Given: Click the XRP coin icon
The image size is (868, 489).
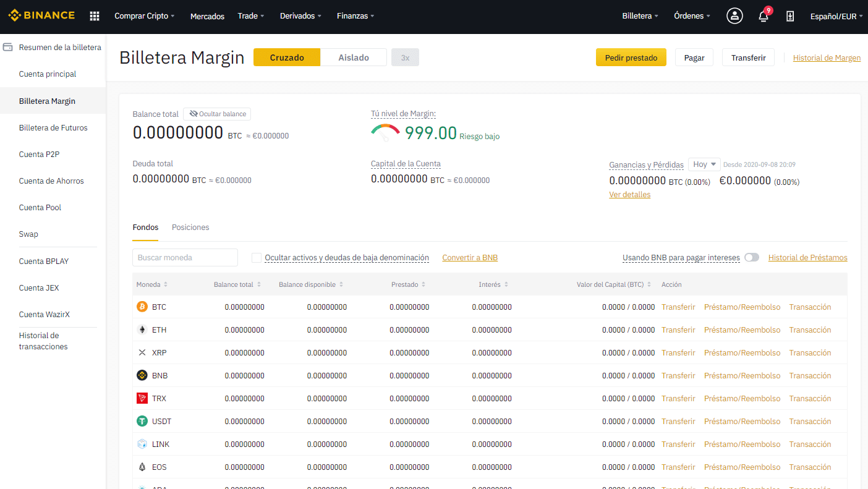Looking at the screenshot, I should point(142,352).
